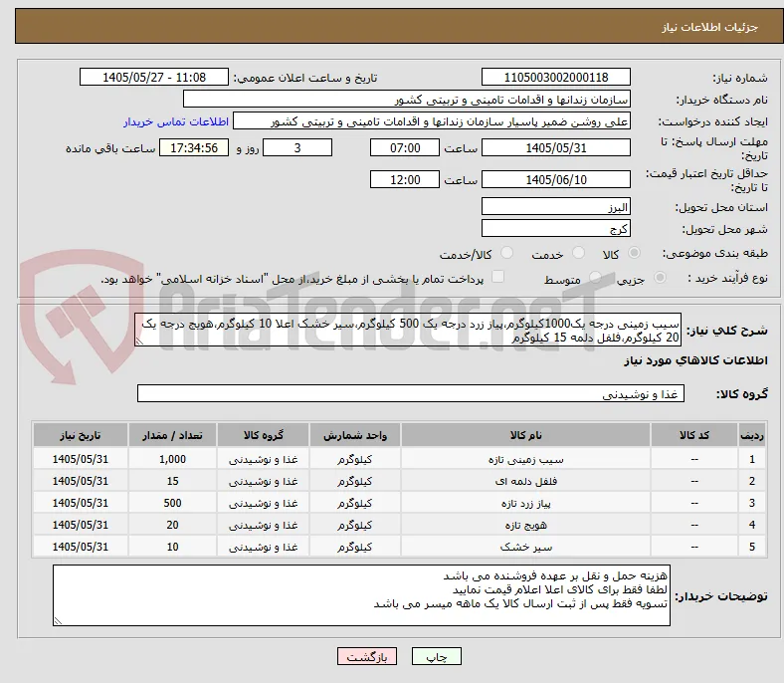Viewport: 784px width, 683px height.
Task: Open اطلاعات تماس خریدار link
Action: (176, 121)
